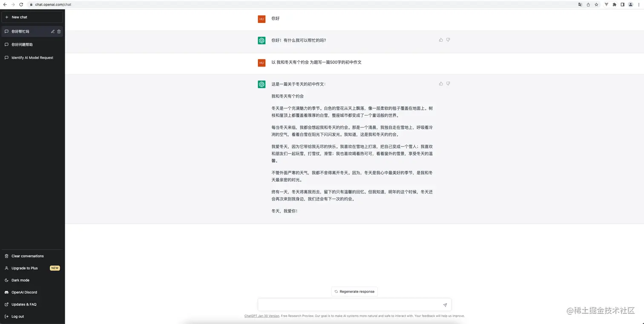Click the message input box
The width and height of the screenshot is (644, 324).
[x=354, y=305]
